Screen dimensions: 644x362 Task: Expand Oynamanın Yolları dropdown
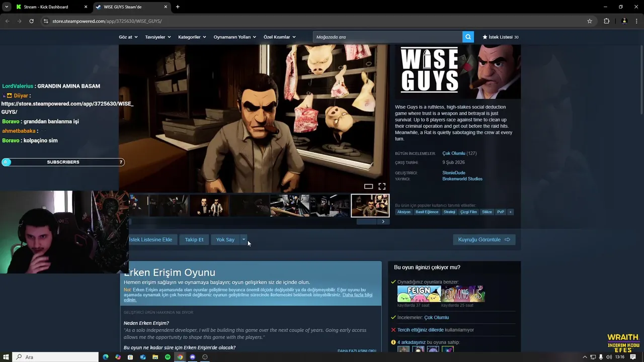point(234,37)
